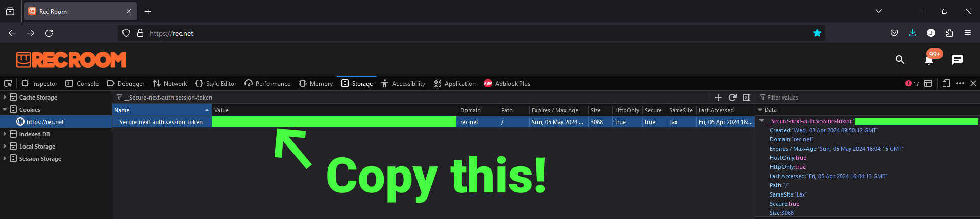Click the Filter values field
Viewport: 980px width, 219px height.
click(x=868, y=97)
